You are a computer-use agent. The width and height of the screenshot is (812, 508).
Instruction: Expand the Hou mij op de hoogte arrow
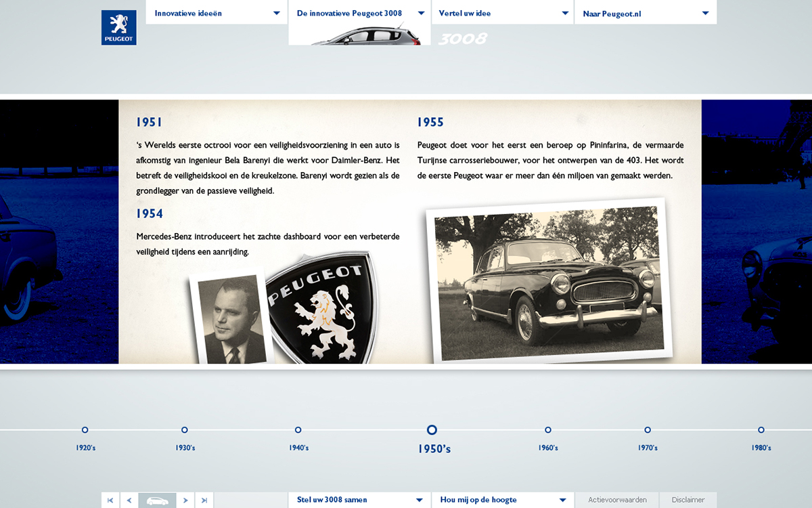click(x=562, y=501)
